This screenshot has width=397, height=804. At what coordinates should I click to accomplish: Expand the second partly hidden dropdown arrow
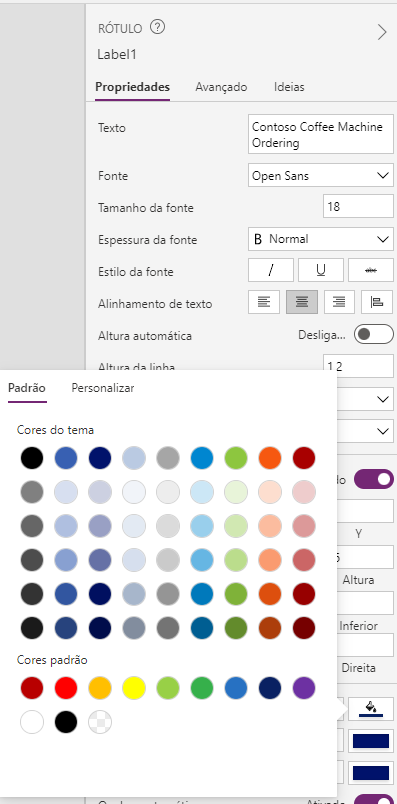[x=383, y=431]
